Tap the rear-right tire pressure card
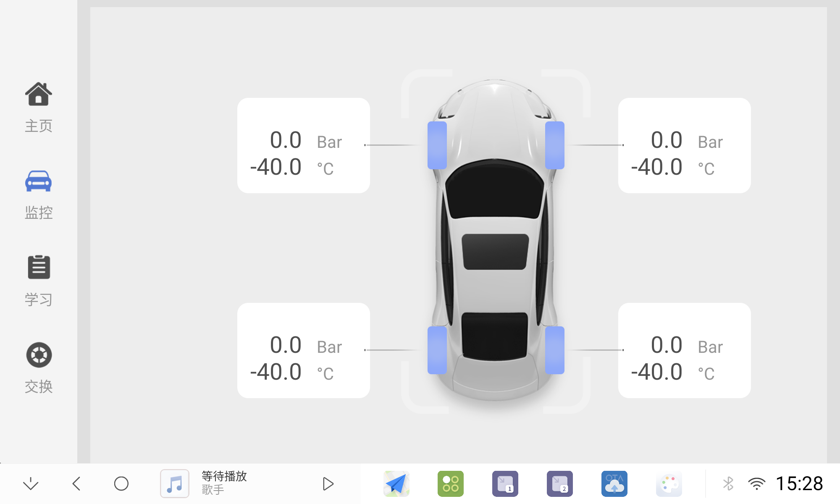 coord(684,350)
